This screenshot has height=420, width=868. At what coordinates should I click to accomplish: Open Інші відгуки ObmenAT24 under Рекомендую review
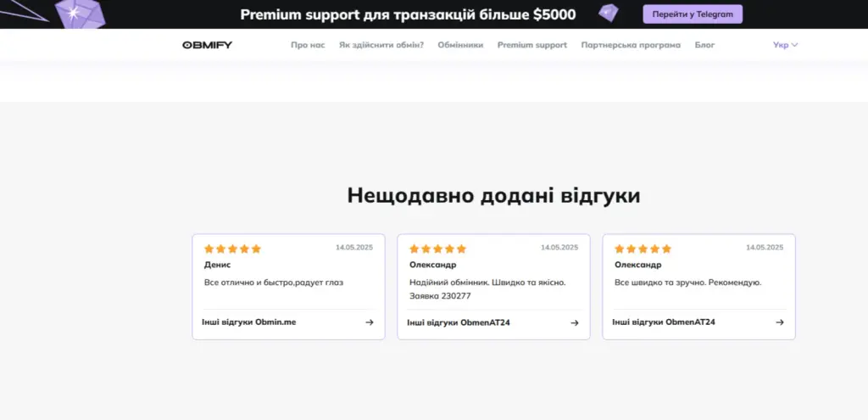tap(664, 322)
